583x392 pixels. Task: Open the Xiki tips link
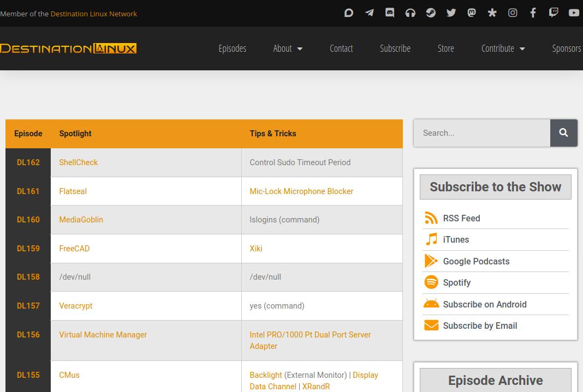[x=256, y=249]
